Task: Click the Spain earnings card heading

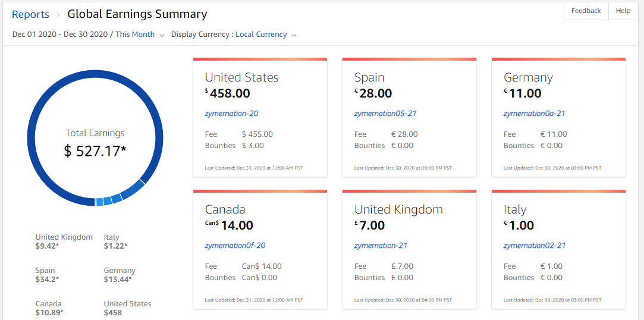Action: (x=369, y=77)
